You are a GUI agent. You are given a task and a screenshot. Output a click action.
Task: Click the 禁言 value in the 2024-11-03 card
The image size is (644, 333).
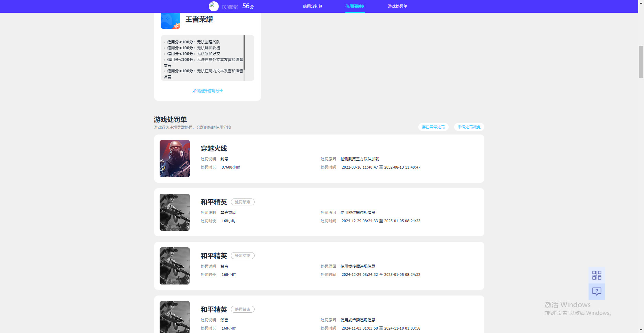pos(224,320)
